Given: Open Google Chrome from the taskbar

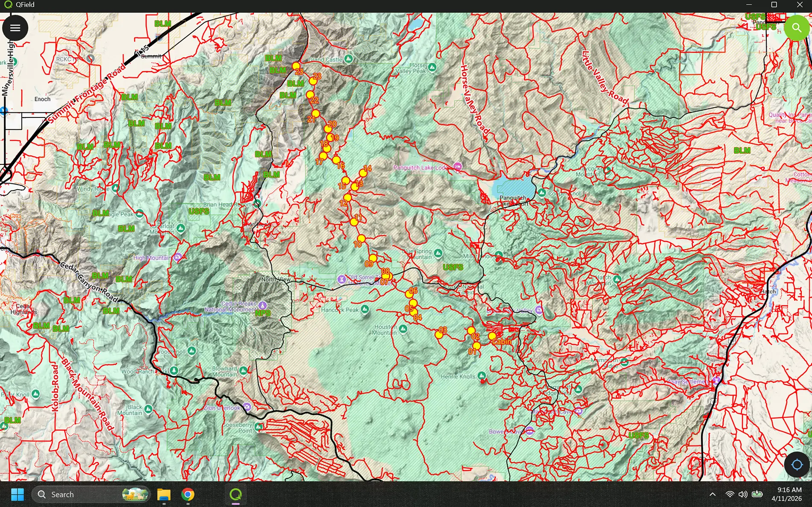Looking at the screenshot, I should click(x=188, y=495).
